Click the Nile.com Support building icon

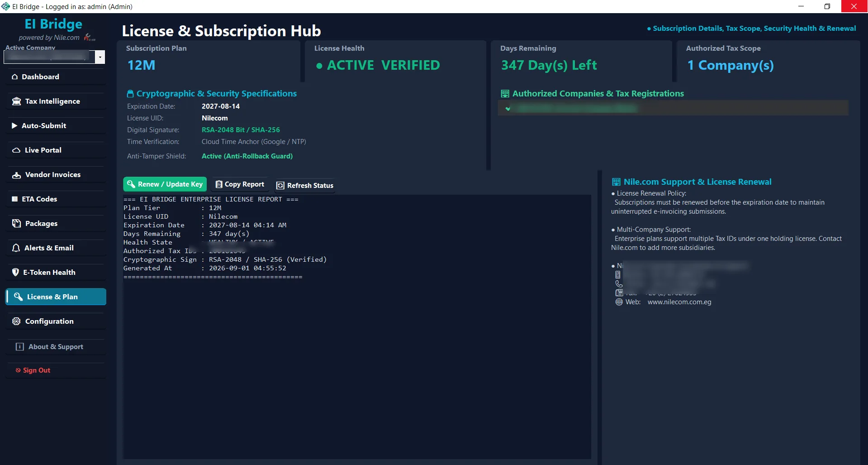(x=616, y=182)
